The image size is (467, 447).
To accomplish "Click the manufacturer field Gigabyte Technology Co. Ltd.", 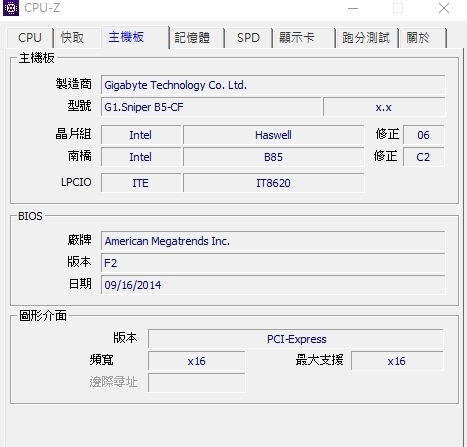I will click(x=273, y=85).
